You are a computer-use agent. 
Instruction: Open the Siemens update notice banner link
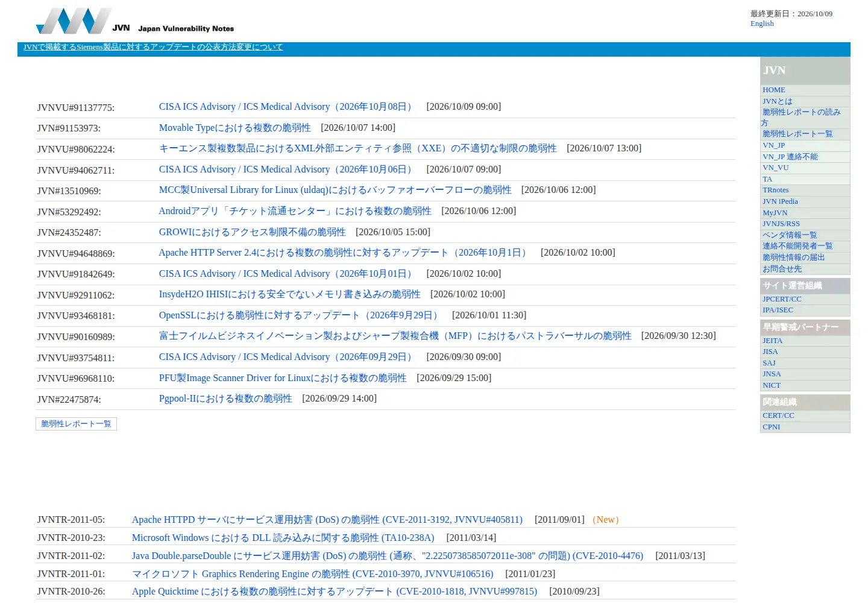pyautogui.click(x=153, y=47)
